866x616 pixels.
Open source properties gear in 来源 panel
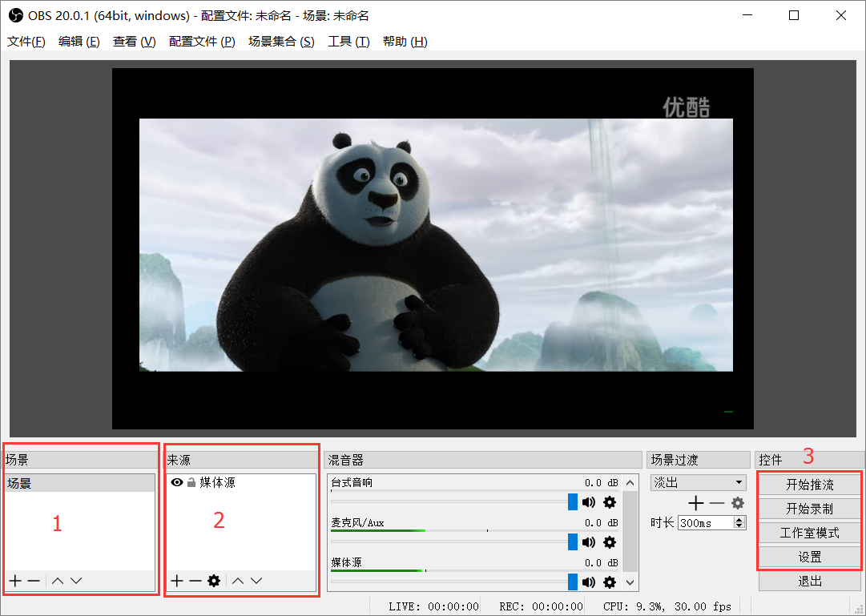click(x=214, y=581)
